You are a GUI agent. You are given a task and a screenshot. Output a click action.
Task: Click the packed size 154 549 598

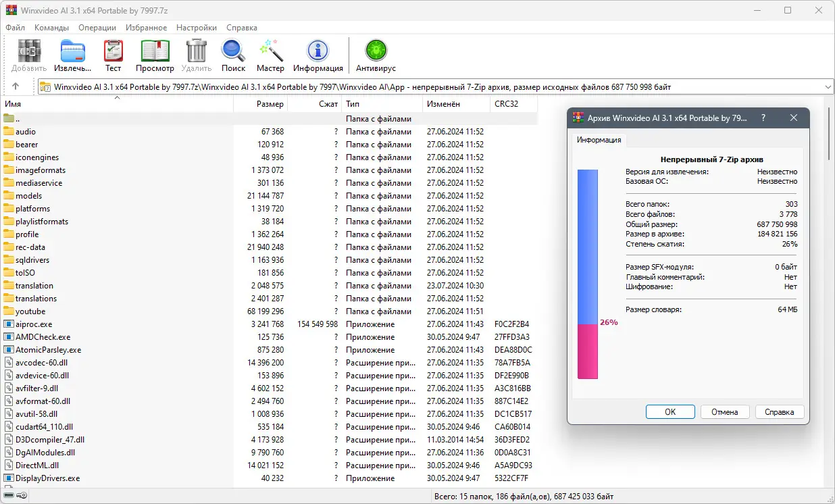click(x=318, y=324)
